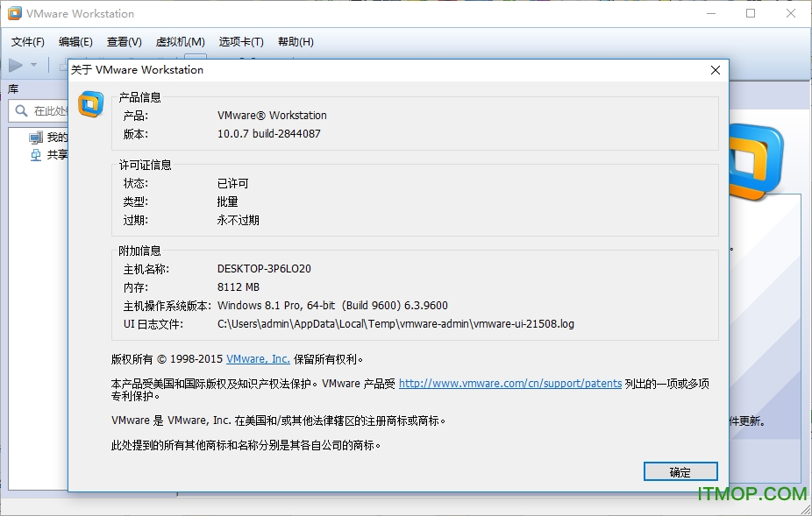Click the magnifier icon in library search
The width and height of the screenshot is (812, 516).
pyautogui.click(x=21, y=111)
